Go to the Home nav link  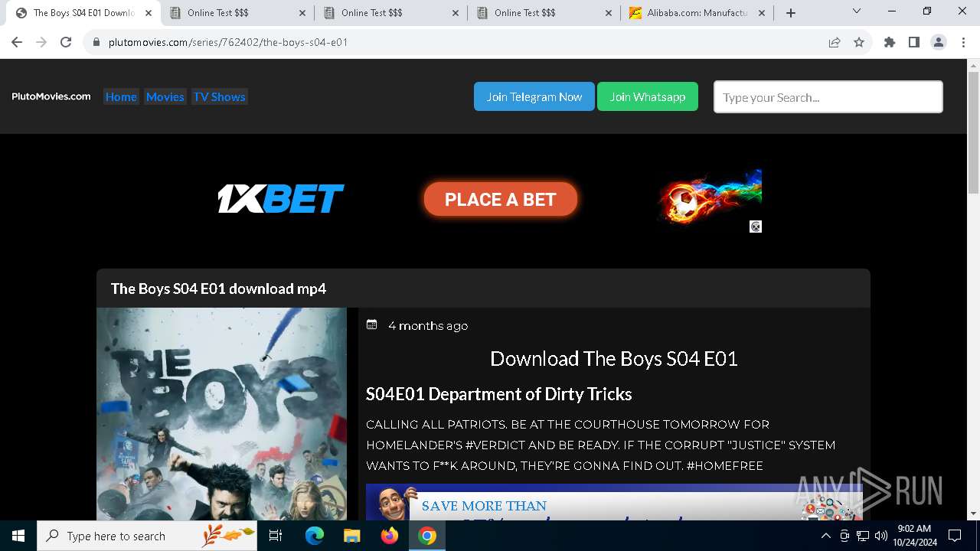coord(121,96)
